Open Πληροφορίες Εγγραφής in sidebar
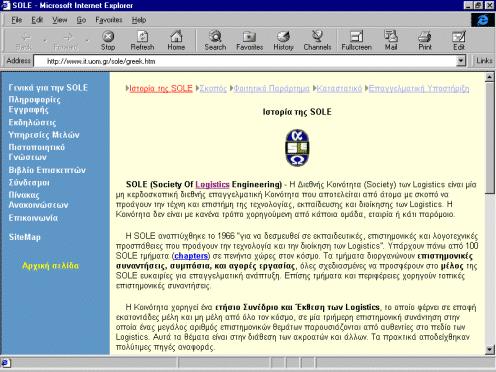This screenshot has height=372, width=496. click(x=34, y=105)
